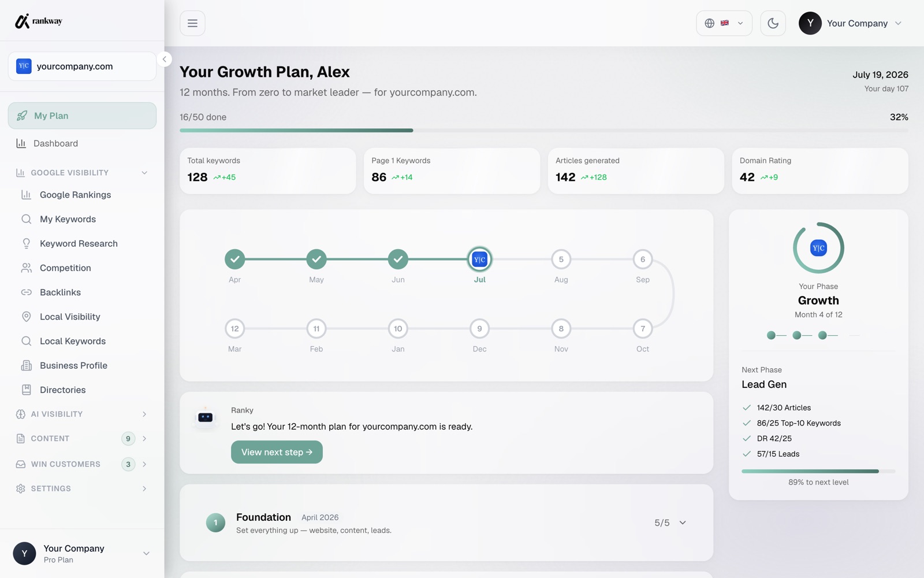
Task: Click the Y avatar in sidebar footer
Action: pyautogui.click(x=24, y=554)
